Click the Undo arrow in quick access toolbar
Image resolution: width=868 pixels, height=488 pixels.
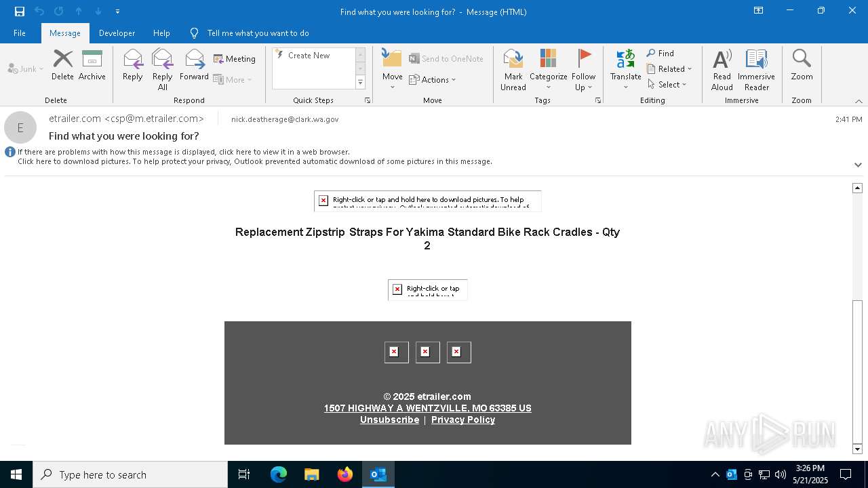39,12
